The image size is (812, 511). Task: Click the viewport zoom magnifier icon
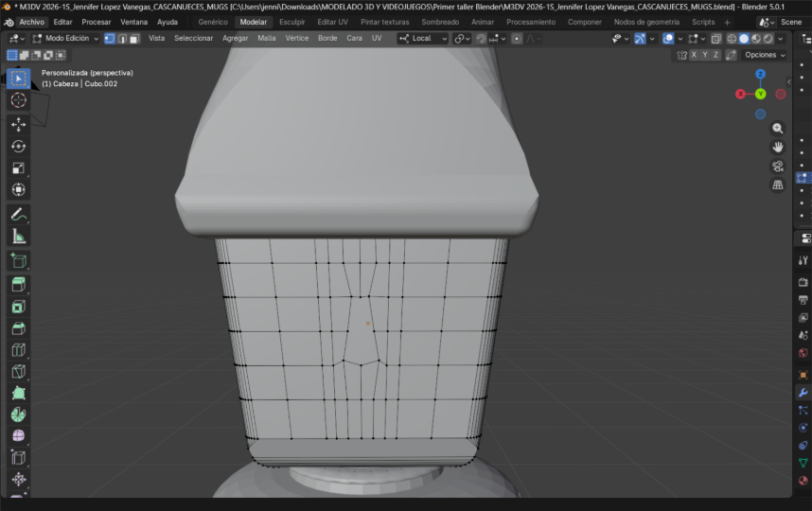point(778,129)
